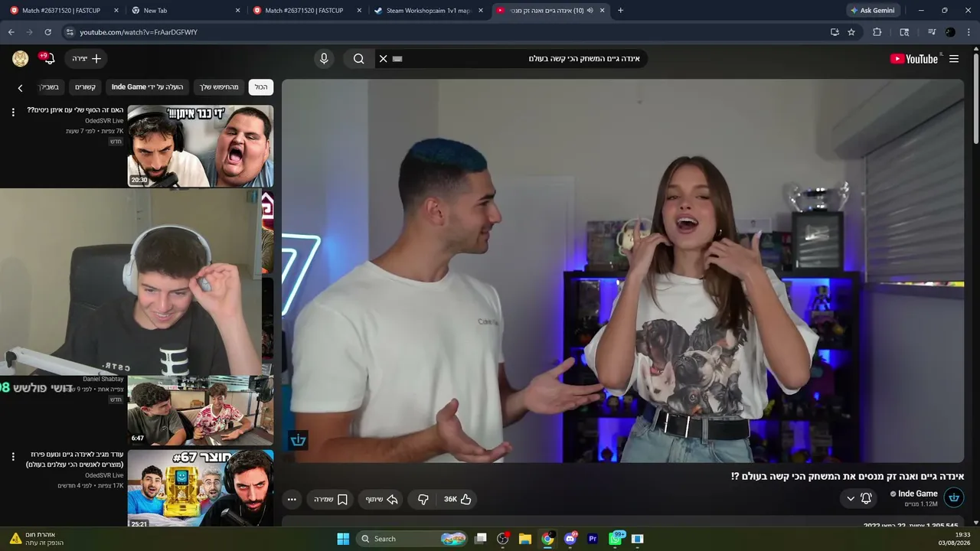This screenshot has width=980, height=551.
Task: Select the 'הכול' filter chip
Action: (x=261, y=87)
